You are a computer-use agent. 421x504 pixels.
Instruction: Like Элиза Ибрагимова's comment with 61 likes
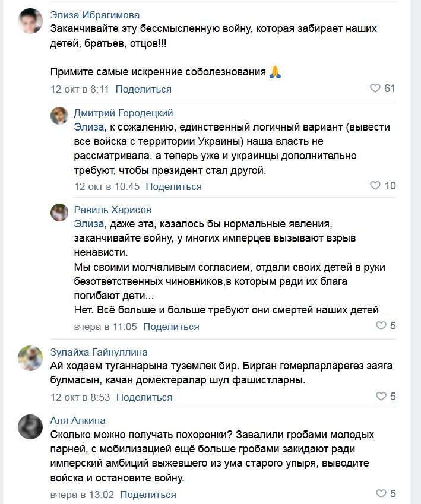click(375, 88)
